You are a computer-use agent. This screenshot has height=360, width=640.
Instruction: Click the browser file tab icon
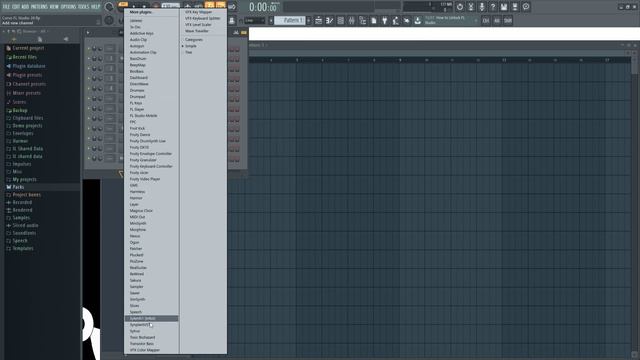point(40,39)
